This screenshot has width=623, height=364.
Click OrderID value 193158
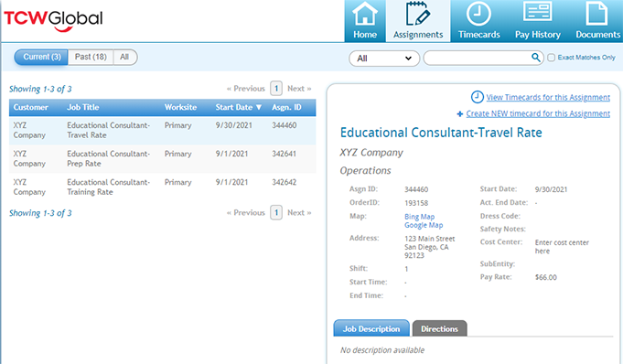pos(416,203)
